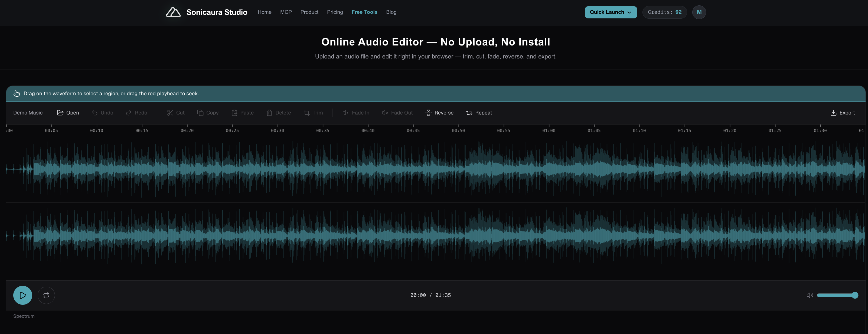This screenshot has width=868, height=334.
Task: Click the Repeat tool in toolbar
Action: pyautogui.click(x=479, y=113)
